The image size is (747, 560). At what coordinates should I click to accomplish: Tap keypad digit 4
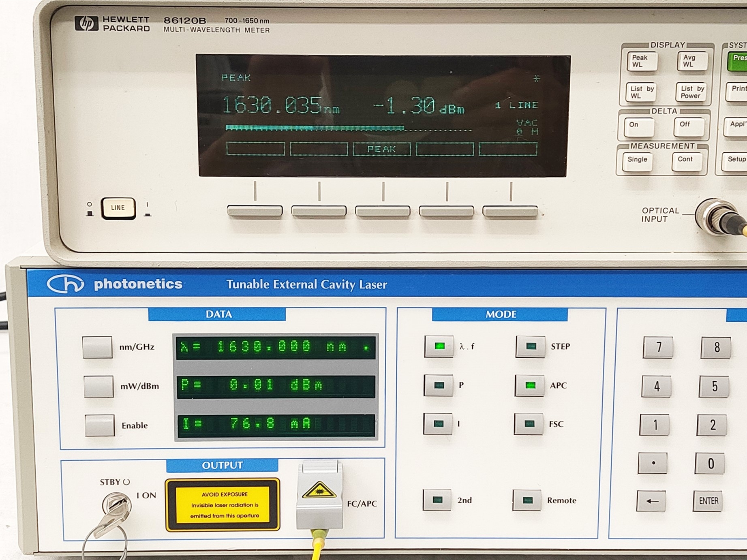pos(657,386)
